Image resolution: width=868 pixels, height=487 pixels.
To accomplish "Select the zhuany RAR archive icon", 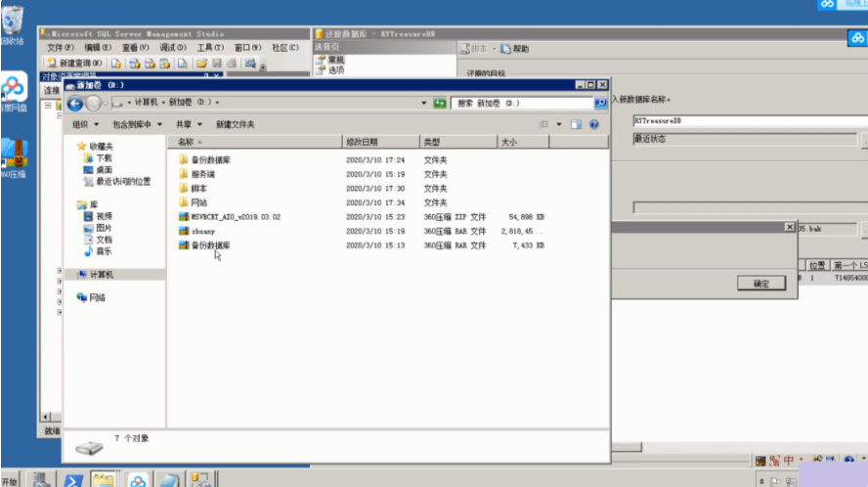I will click(x=184, y=231).
